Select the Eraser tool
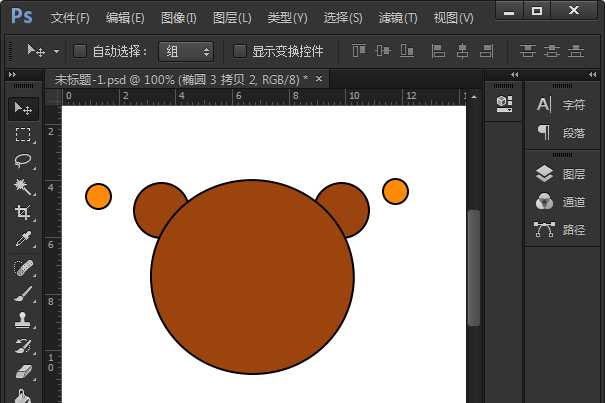605x403 pixels. tap(22, 373)
